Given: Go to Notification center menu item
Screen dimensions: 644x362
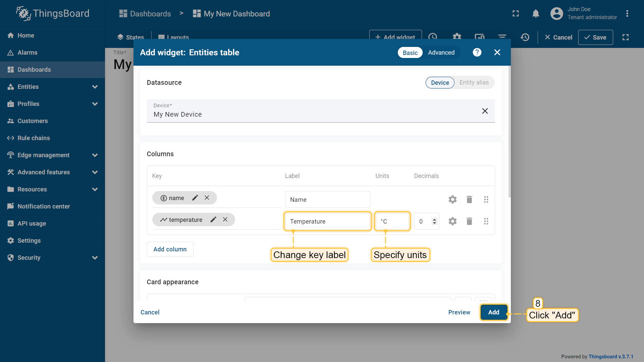Looking at the screenshot, I should click(x=44, y=206).
